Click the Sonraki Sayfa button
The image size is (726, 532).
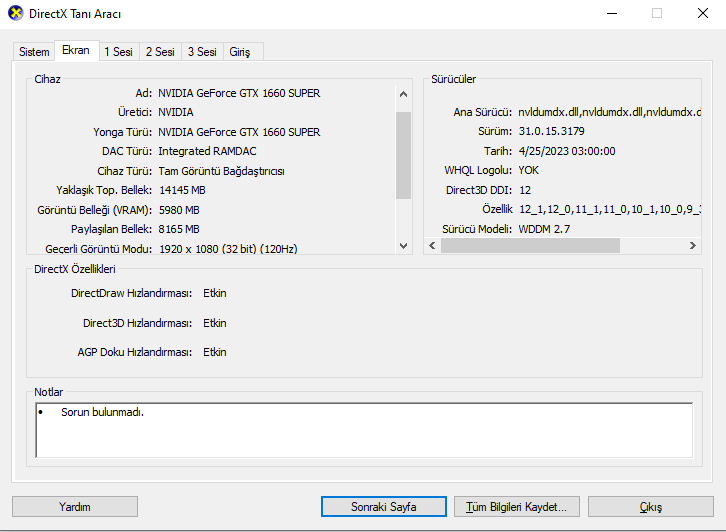click(383, 507)
